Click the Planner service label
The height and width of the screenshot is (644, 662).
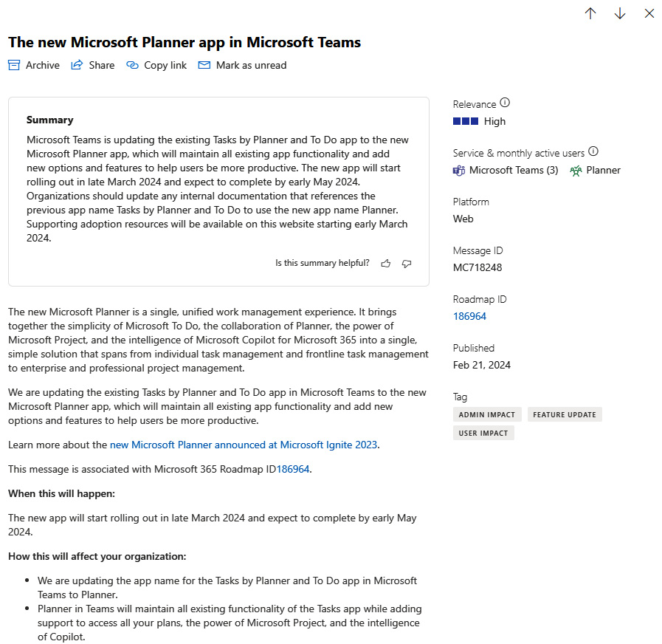[x=603, y=171]
